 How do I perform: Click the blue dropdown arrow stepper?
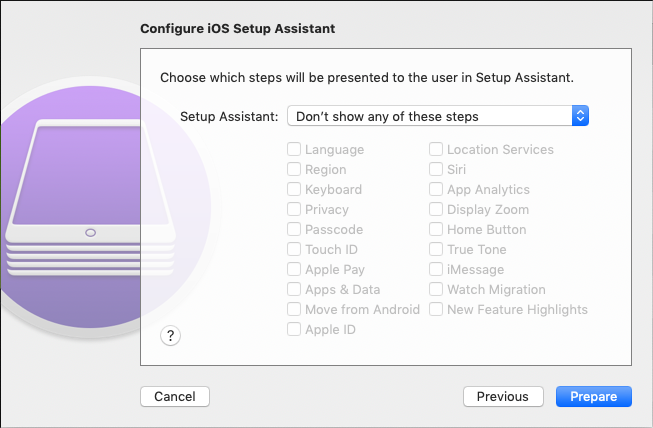580,116
